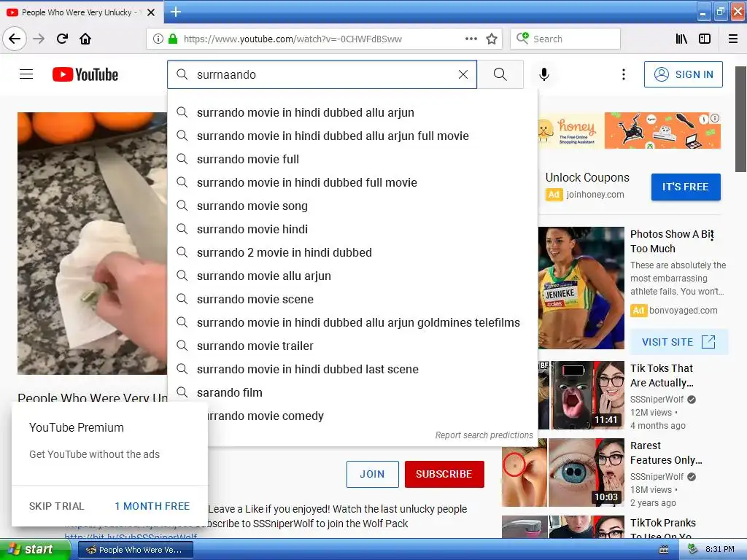Reload the current page

[62, 39]
